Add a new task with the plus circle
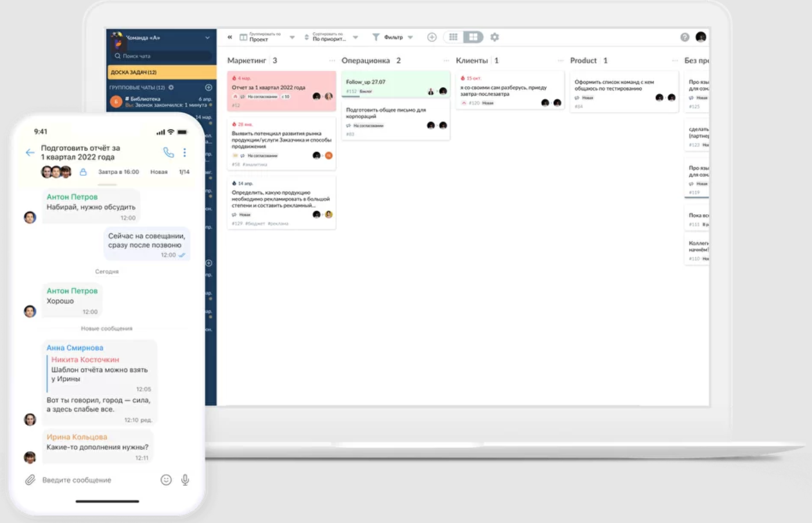The width and height of the screenshot is (812, 523). pyautogui.click(x=432, y=37)
